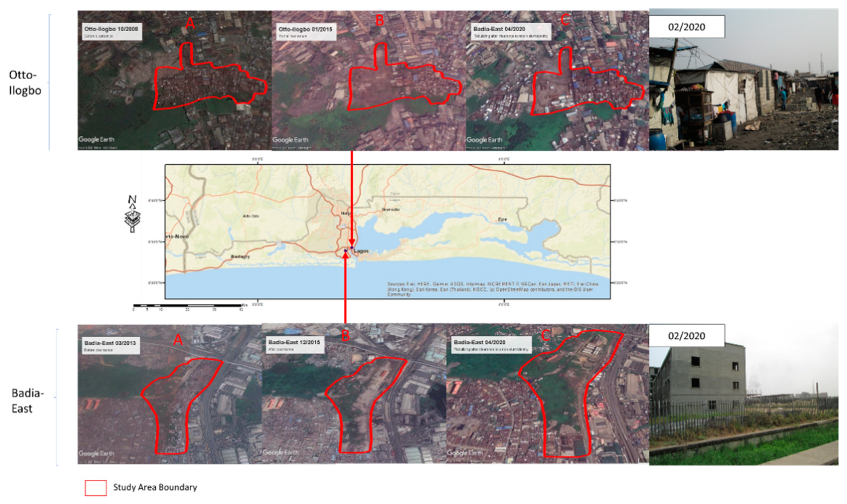Click the top 02/2020 date label
847x504 pixels.
point(686,27)
